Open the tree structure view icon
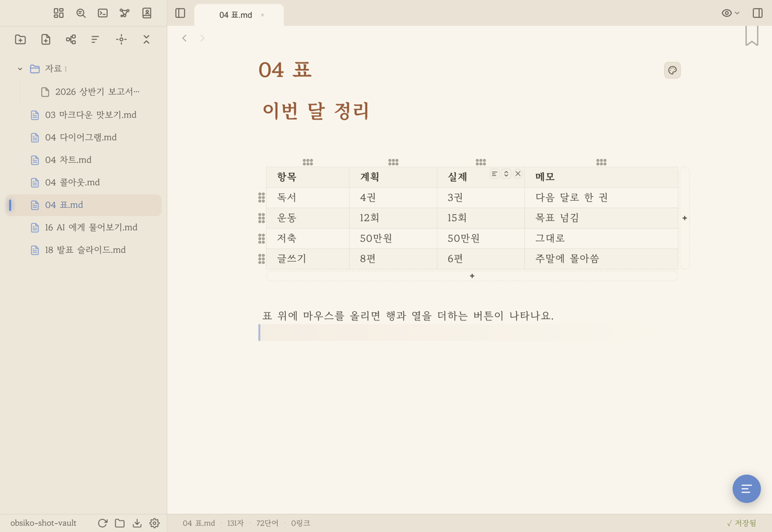This screenshot has height=532, width=772. point(71,39)
